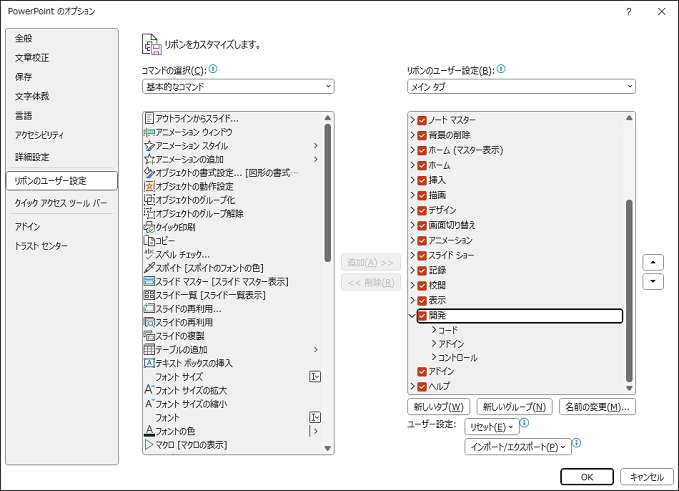Collapse the 開発 tree node

tap(412, 316)
